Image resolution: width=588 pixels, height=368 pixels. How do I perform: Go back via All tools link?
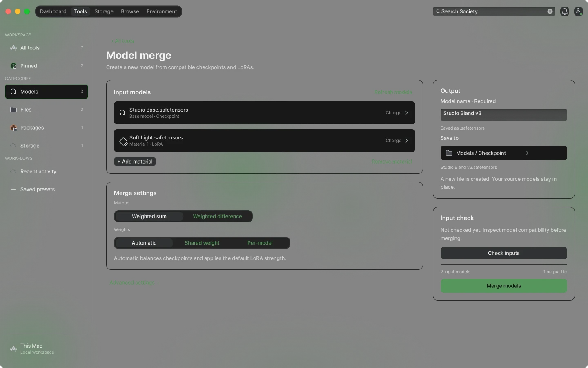tap(123, 41)
